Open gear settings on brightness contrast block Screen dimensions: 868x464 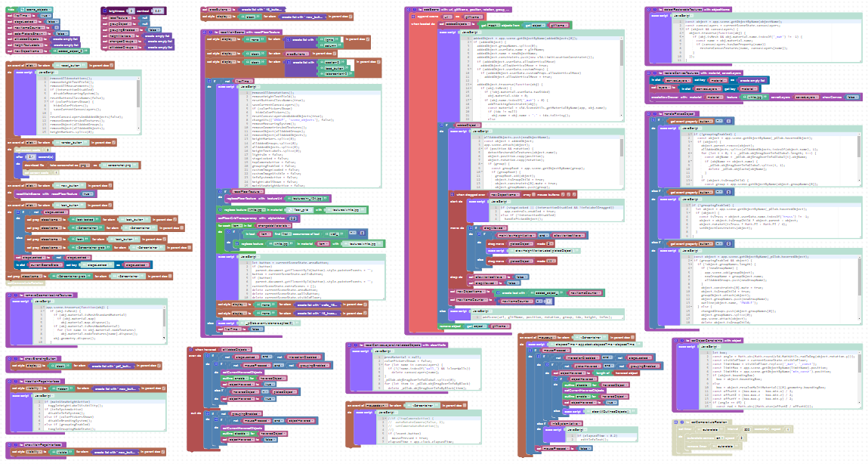coord(105,11)
